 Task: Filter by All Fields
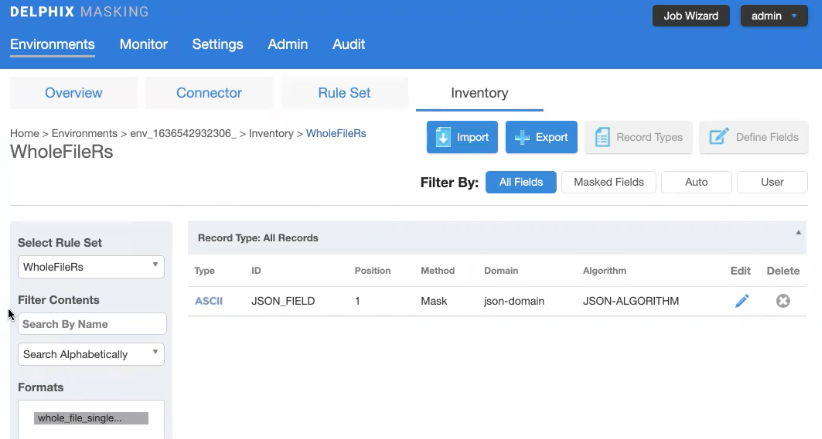519,182
